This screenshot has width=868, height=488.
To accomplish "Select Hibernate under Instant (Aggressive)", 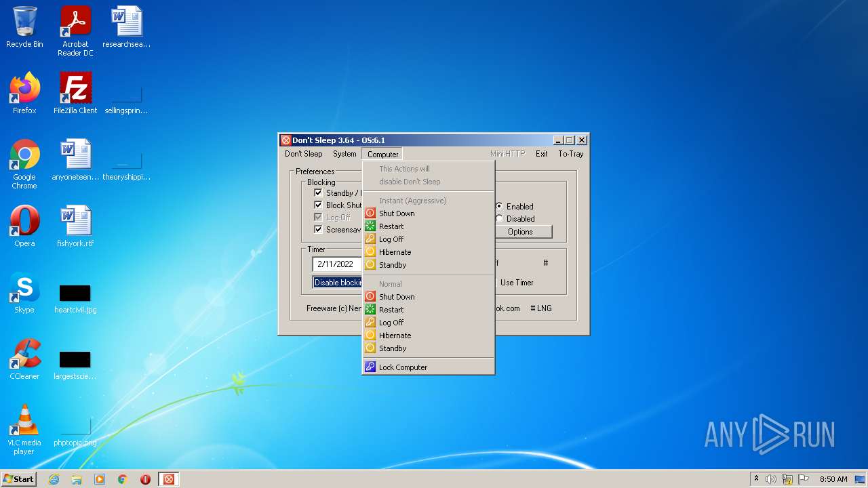I will [428, 252].
